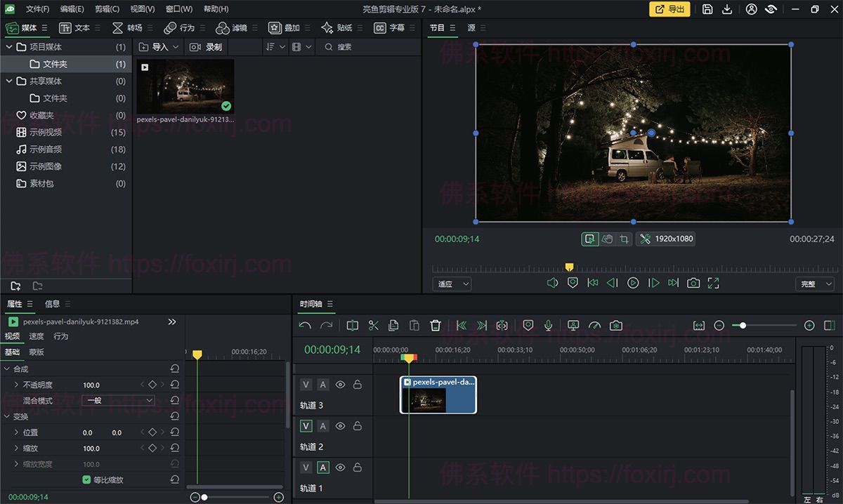
Task: Click the 导出 export button
Action: pyautogui.click(x=669, y=9)
